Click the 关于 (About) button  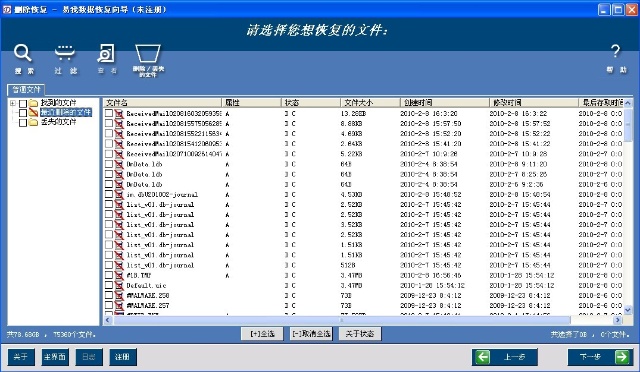21,357
